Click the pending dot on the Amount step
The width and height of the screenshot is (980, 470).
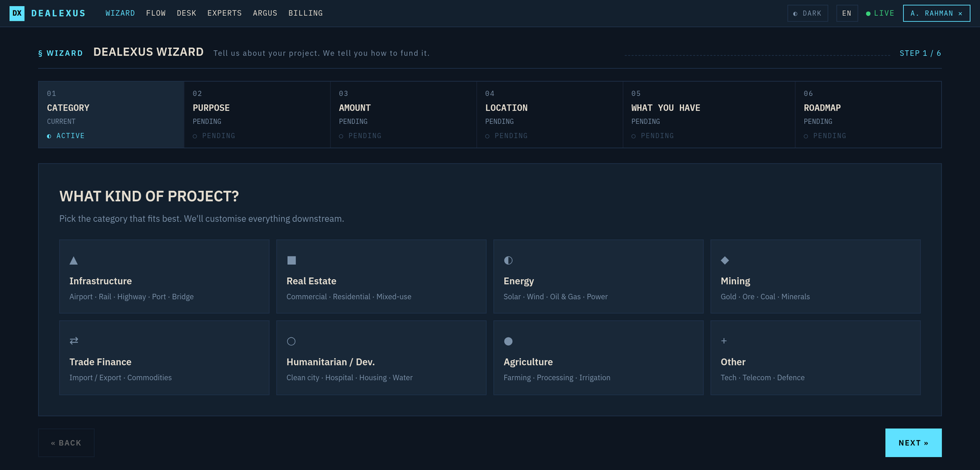(x=341, y=136)
